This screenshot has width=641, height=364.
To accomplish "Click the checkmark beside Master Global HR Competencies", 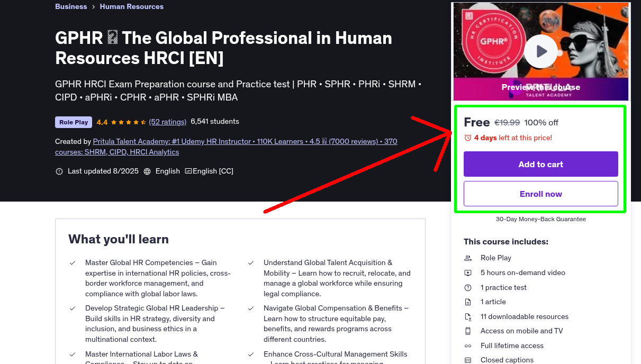I will tap(73, 263).
